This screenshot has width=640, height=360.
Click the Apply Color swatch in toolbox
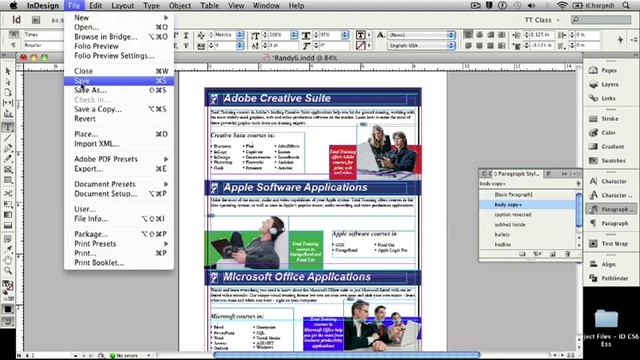click(x=8, y=309)
